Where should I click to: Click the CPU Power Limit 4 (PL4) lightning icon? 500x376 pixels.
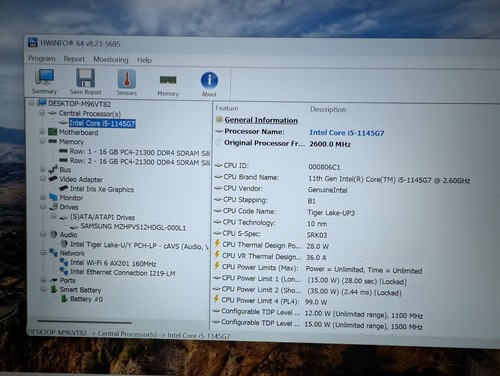216,299
